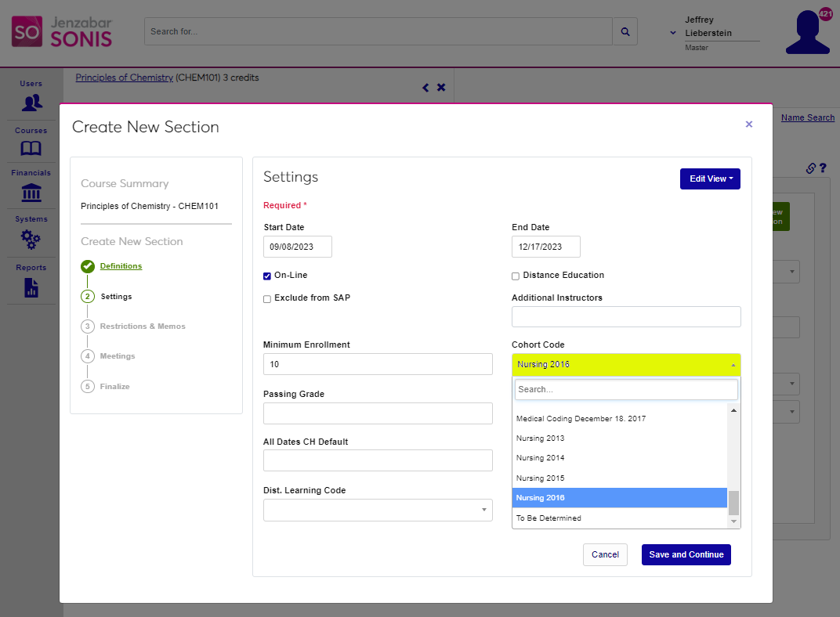The height and width of the screenshot is (617, 840).
Task: Choose To Be Determined cohort option
Action: click(549, 518)
